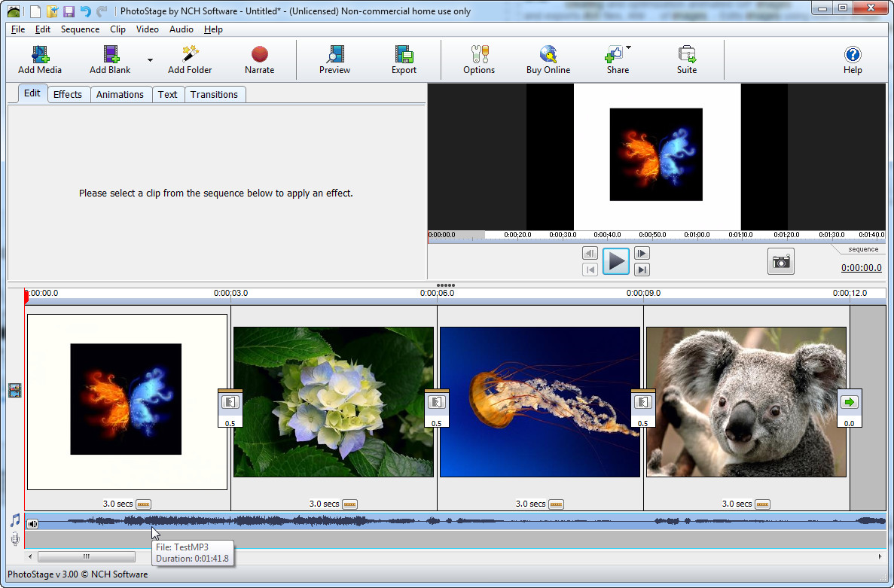Switch to the Transitions tab

(215, 95)
